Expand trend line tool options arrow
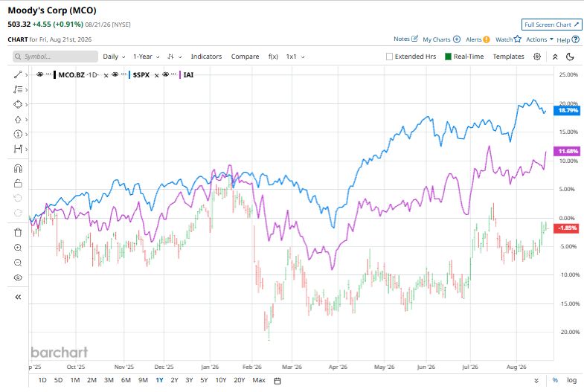This screenshot has width=584, height=392. (27, 75)
